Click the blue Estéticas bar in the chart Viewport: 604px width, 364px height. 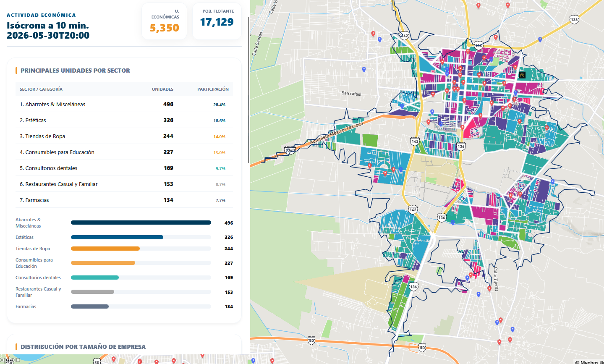[x=117, y=237]
